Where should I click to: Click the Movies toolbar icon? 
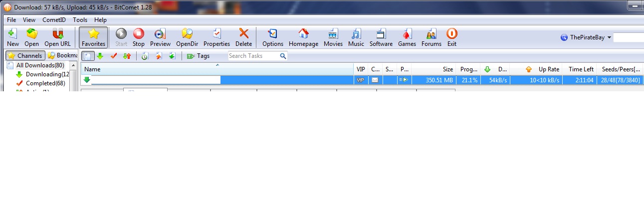tap(333, 37)
